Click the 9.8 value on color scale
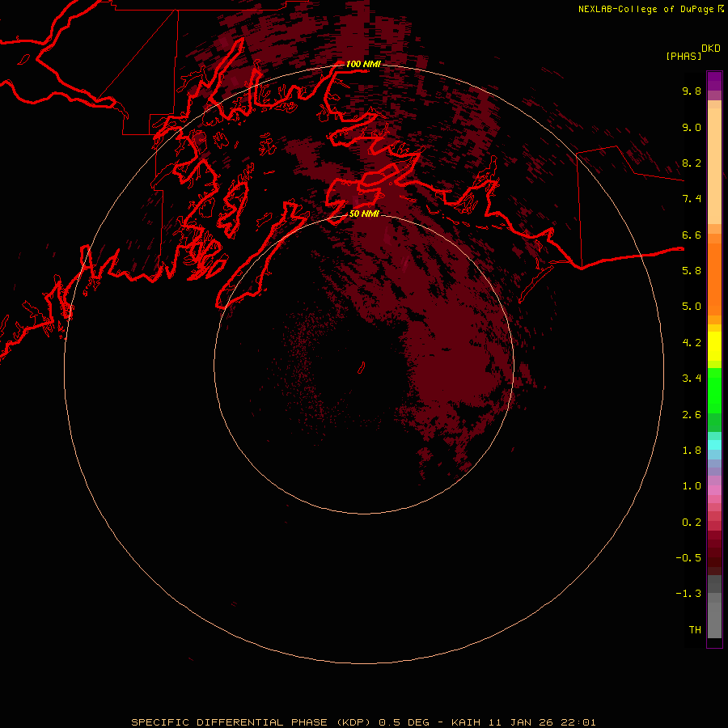The height and width of the screenshot is (728, 728). (x=692, y=91)
